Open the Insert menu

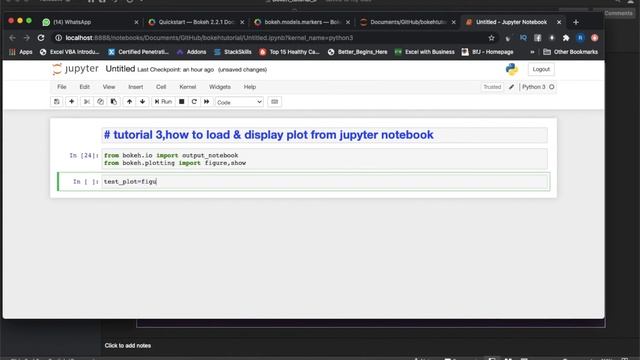[136, 87]
